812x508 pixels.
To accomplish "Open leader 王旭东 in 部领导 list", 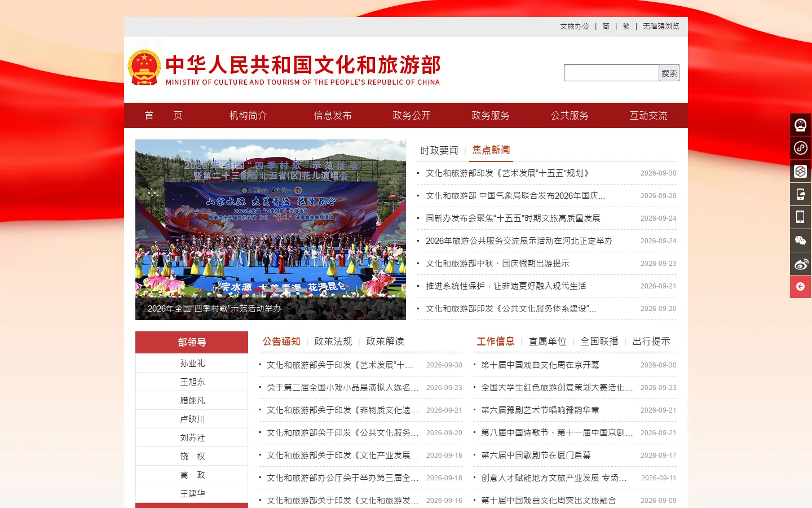I will tap(192, 382).
